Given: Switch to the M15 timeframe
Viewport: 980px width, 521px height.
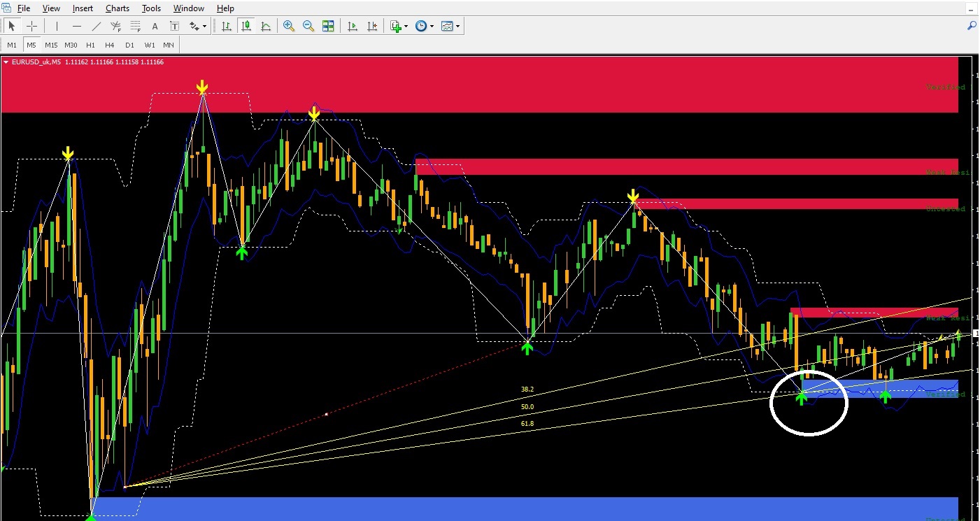Looking at the screenshot, I should pos(51,45).
